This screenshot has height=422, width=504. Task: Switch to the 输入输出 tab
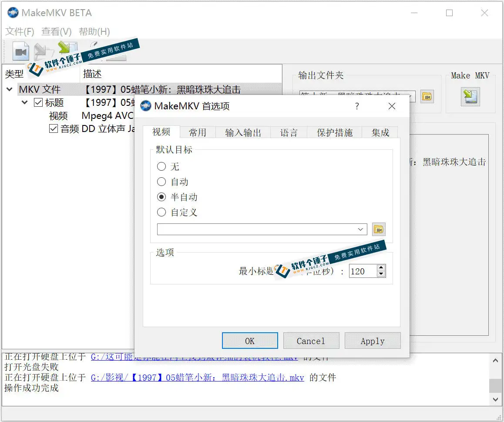[243, 133]
